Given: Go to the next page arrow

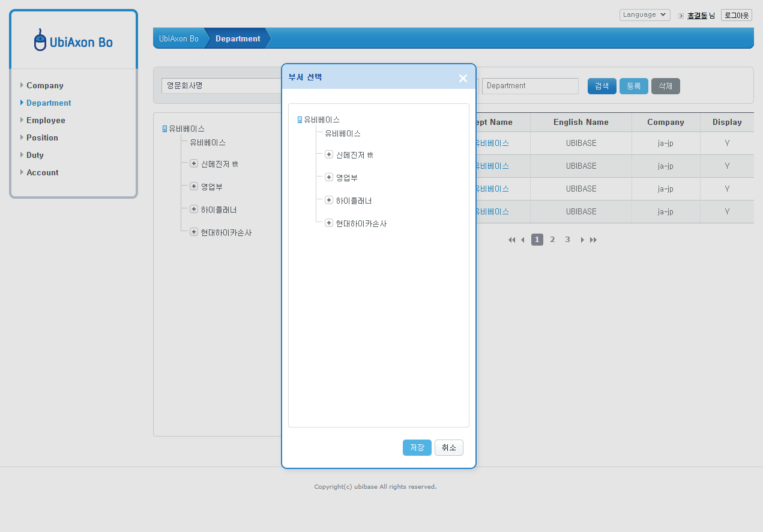Looking at the screenshot, I should [x=582, y=240].
